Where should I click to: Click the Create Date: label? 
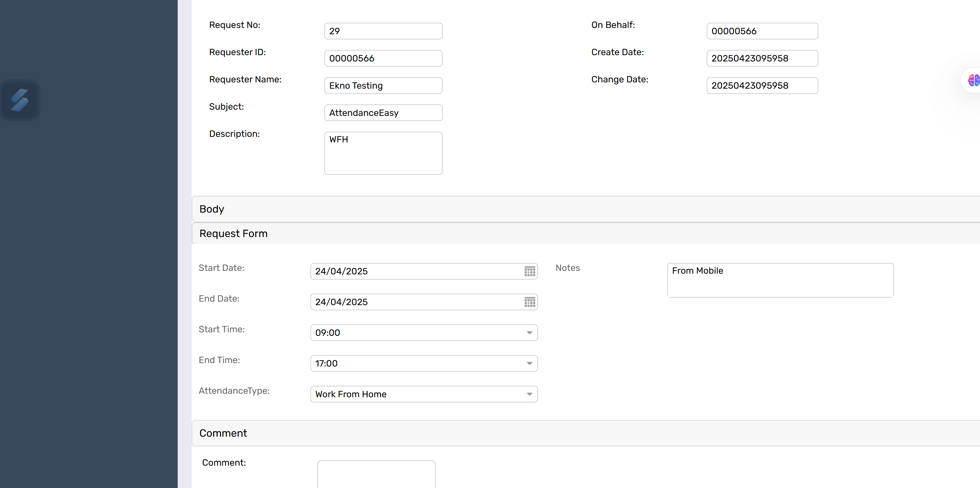(618, 52)
